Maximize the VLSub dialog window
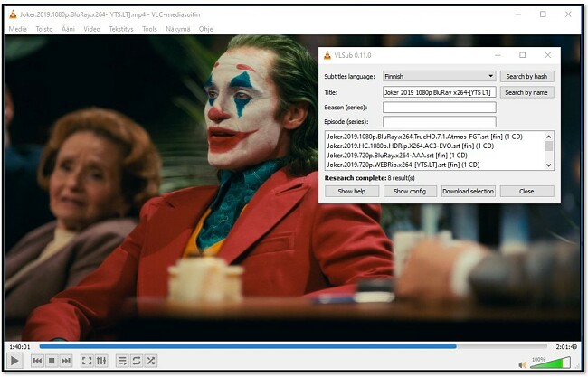The image size is (588, 377). click(522, 55)
